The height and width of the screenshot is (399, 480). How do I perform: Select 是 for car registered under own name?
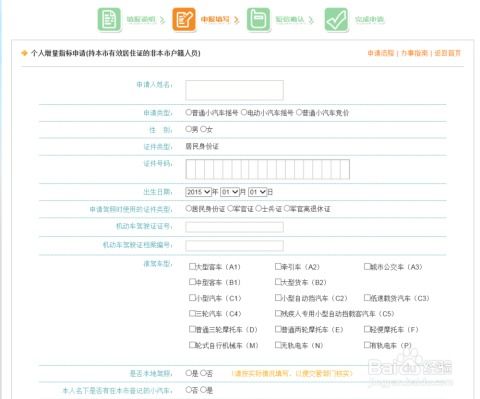click(203, 390)
